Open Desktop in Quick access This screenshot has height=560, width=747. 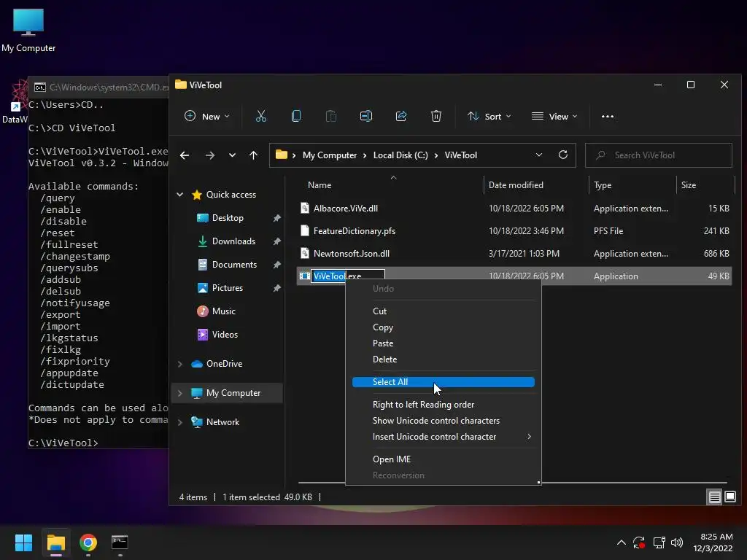click(x=228, y=218)
